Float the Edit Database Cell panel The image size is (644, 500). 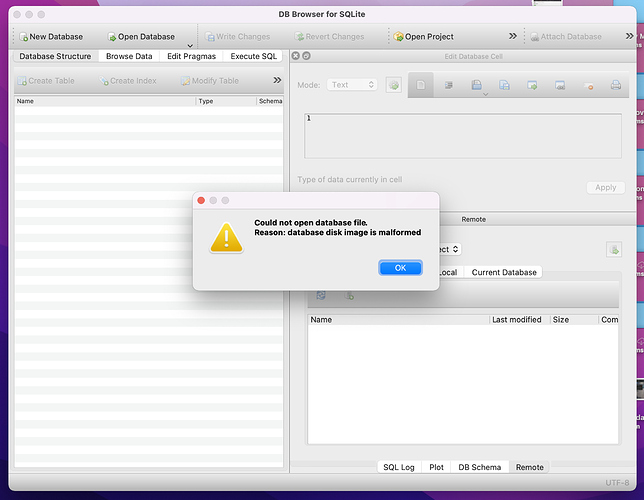[x=306, y=56]
